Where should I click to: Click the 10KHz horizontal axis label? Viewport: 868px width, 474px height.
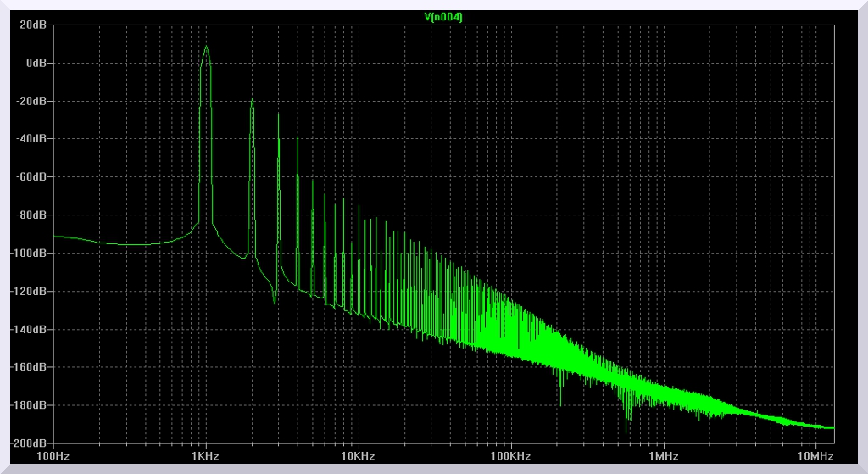(x=359, y=456)
